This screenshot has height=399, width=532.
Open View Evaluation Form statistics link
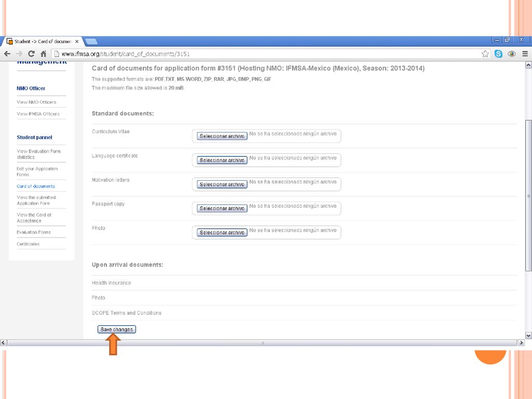[x=38, y=154]
